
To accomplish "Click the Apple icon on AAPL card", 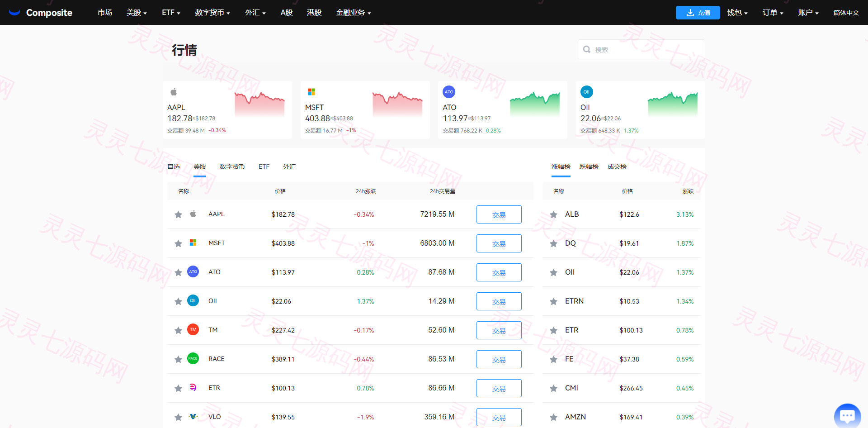I will pos(174,92).
